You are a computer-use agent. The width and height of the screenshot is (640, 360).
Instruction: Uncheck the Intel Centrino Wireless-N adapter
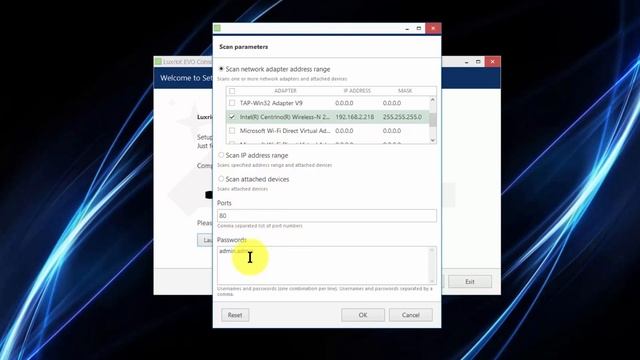tap(232, 117)
